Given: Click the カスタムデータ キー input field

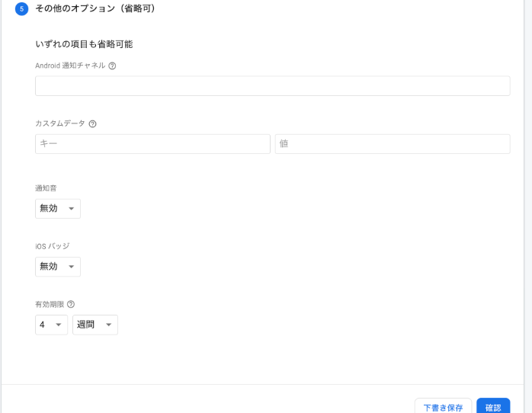Looking at the screenshot, I should point(152,144).
